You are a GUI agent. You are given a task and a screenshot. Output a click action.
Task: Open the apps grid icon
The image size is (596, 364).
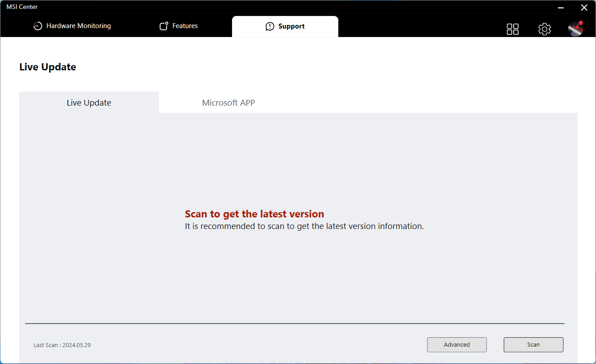[513, 29]
